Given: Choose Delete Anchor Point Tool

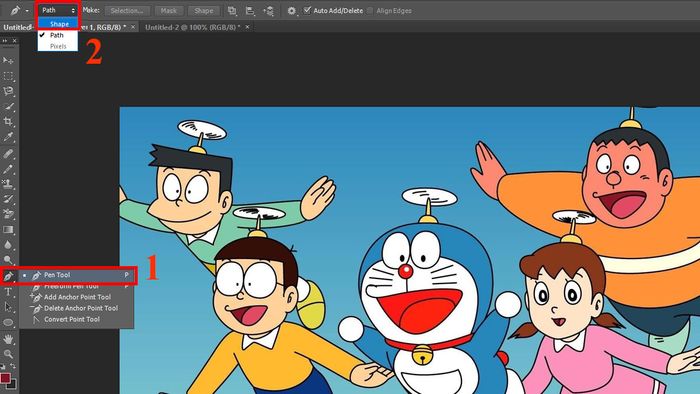Looking at the screenshot, I should tap(77, 308).
